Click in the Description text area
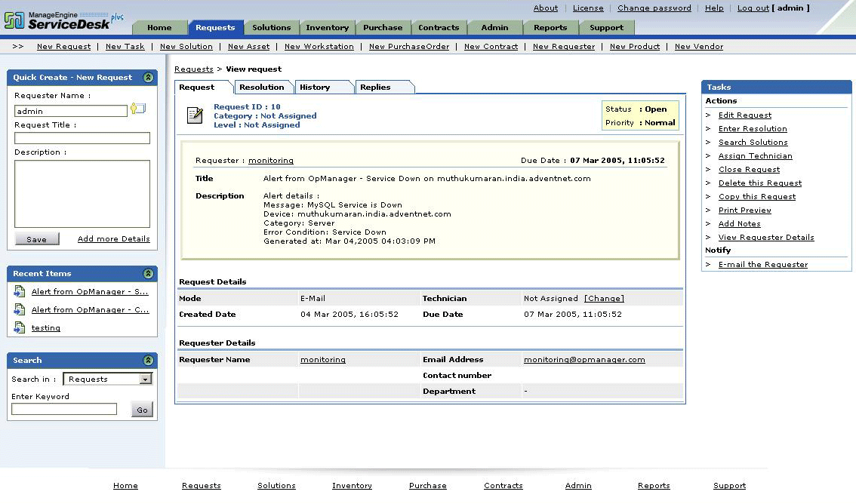856x504 pixels. point(82,194)
